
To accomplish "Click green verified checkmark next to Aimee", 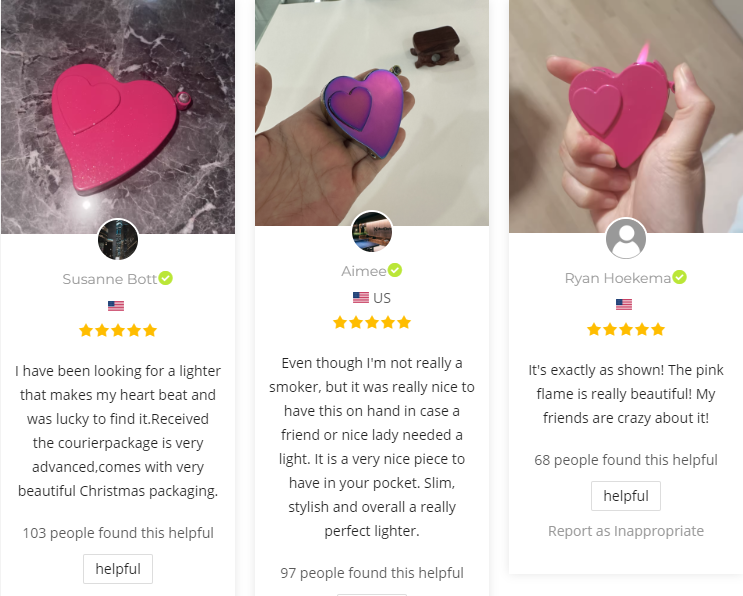I will pyautogui.click(x=395, y=270).
